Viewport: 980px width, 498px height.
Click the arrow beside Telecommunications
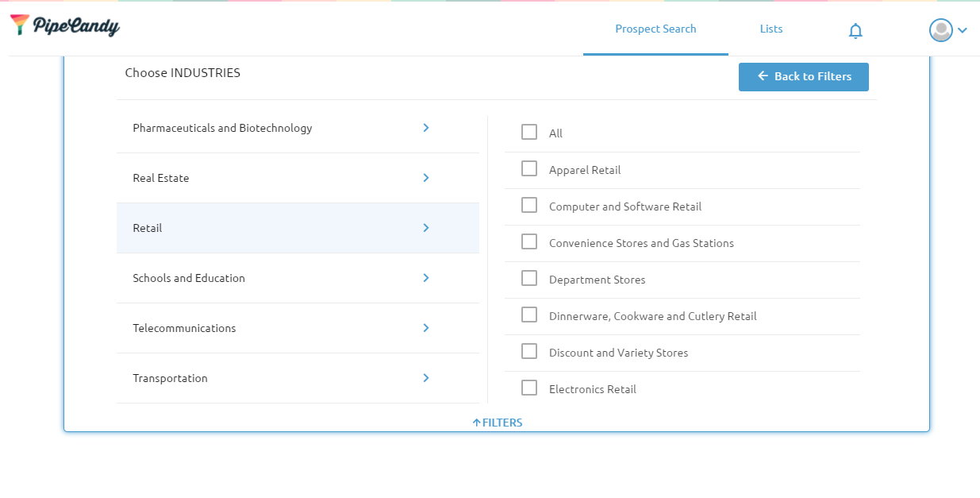tap(426, 328)
